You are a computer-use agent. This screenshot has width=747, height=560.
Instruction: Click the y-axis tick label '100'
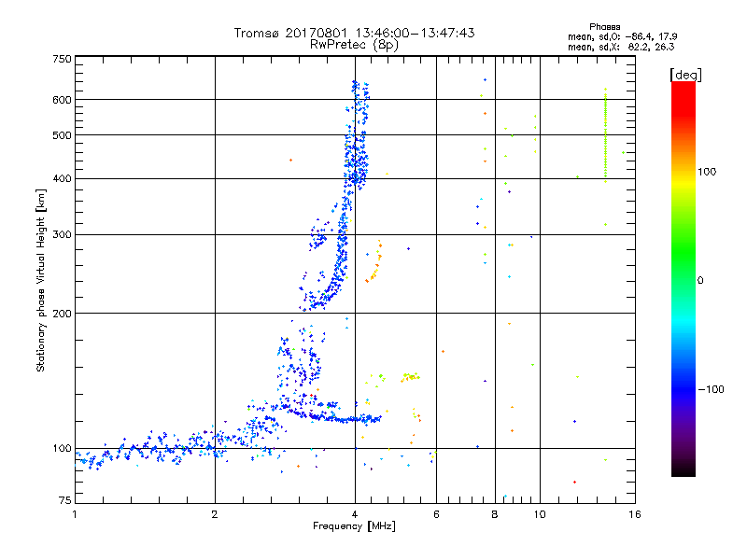point(63,448)
